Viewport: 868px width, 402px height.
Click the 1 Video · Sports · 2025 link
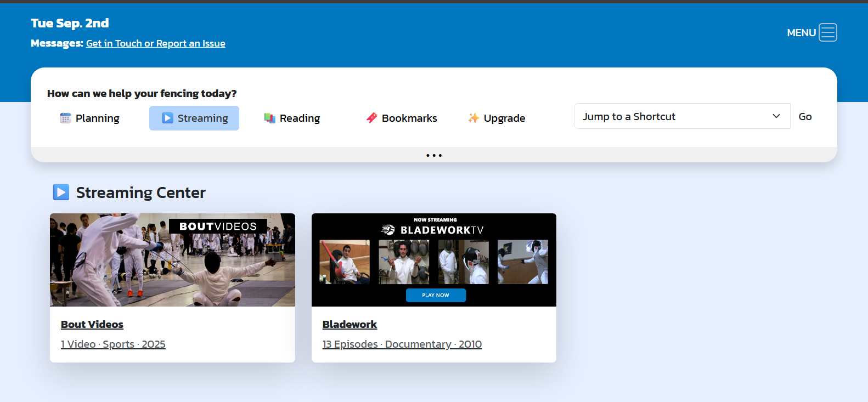pyautogui.click(x=113, y=344)
